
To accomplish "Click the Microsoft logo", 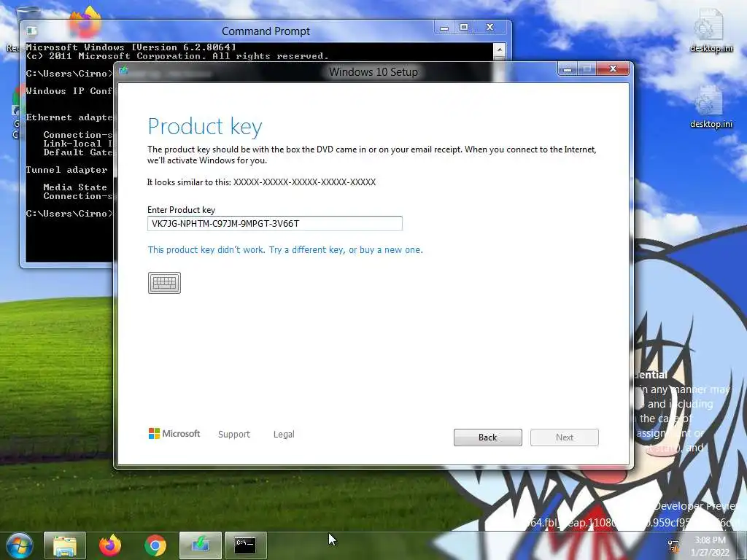I will click(174, 433).
